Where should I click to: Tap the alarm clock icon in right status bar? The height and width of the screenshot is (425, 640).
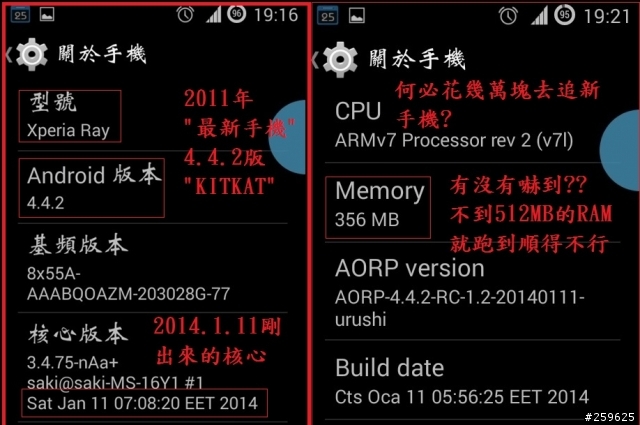[508, 16]
